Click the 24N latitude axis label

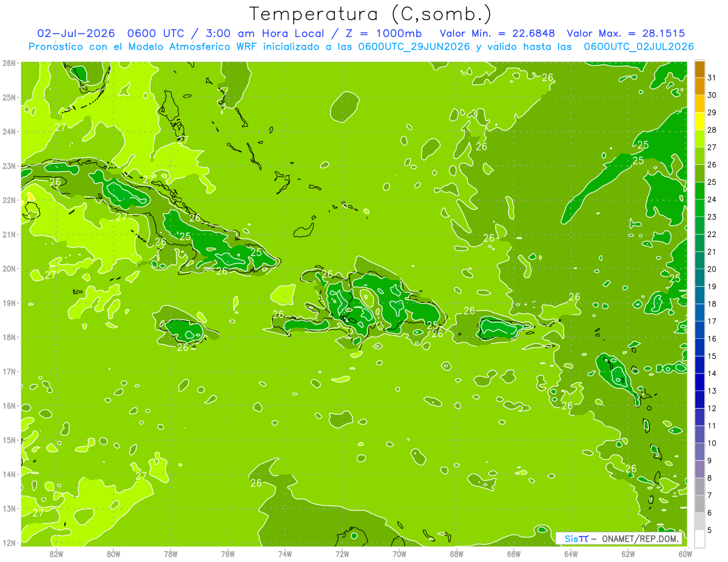point(9,132)
